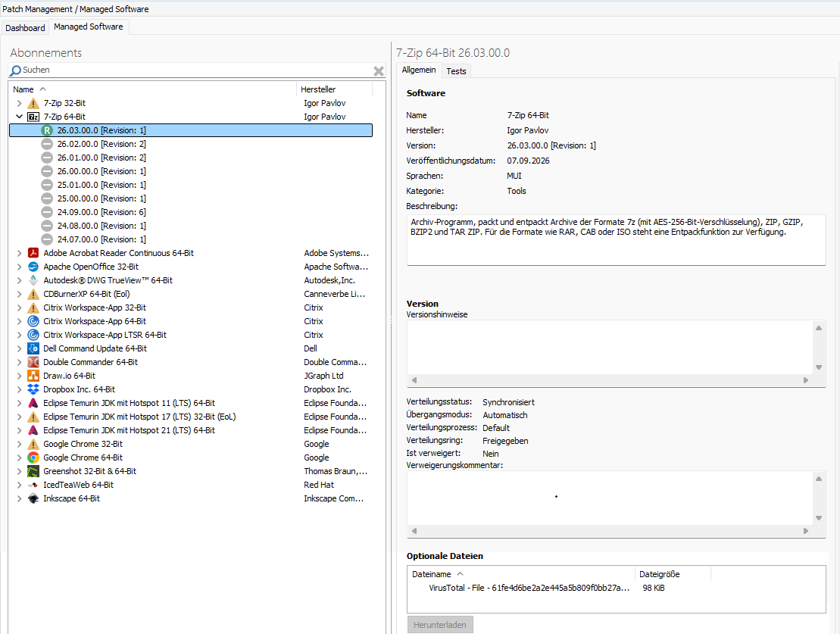
Task: Click Versionshinweise scroll down arrow
Action: click(819, 367)
